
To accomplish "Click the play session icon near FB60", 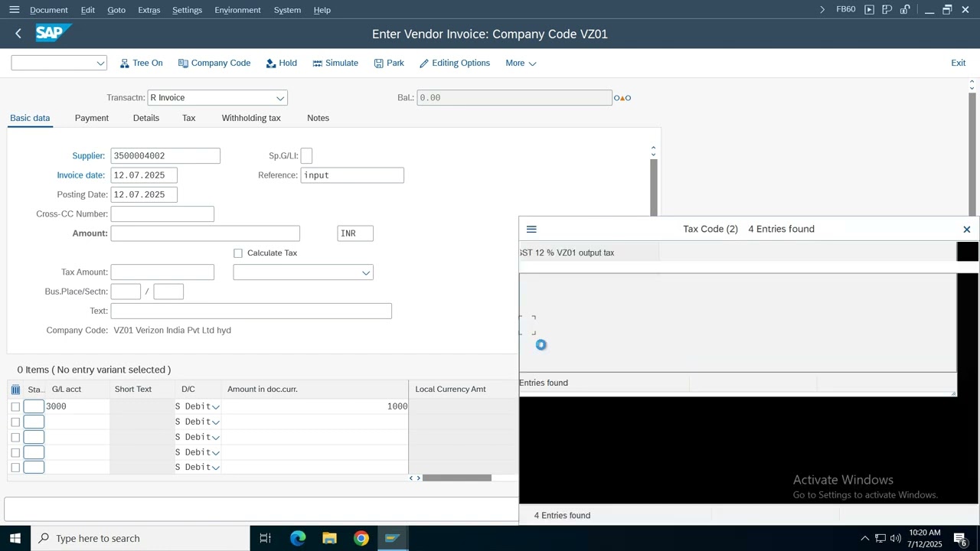I will click(869, 10).
